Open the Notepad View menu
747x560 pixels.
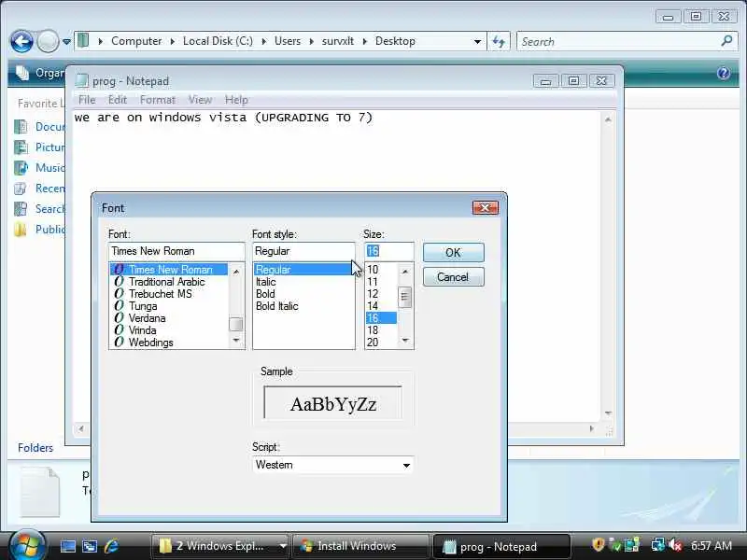(x=200, y=100)
